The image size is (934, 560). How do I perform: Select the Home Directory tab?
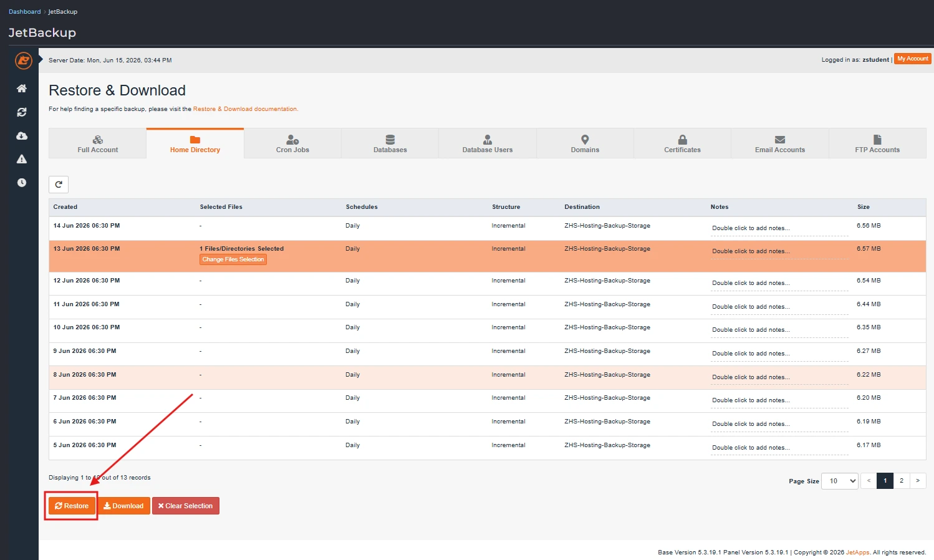195,143
